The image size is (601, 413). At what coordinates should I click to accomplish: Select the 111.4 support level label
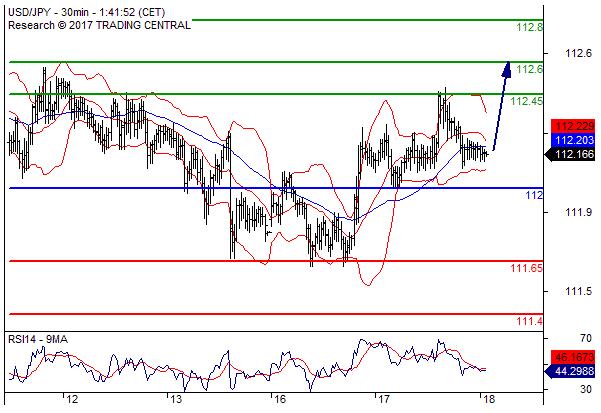pyautogui.click(x=529, y=321)
